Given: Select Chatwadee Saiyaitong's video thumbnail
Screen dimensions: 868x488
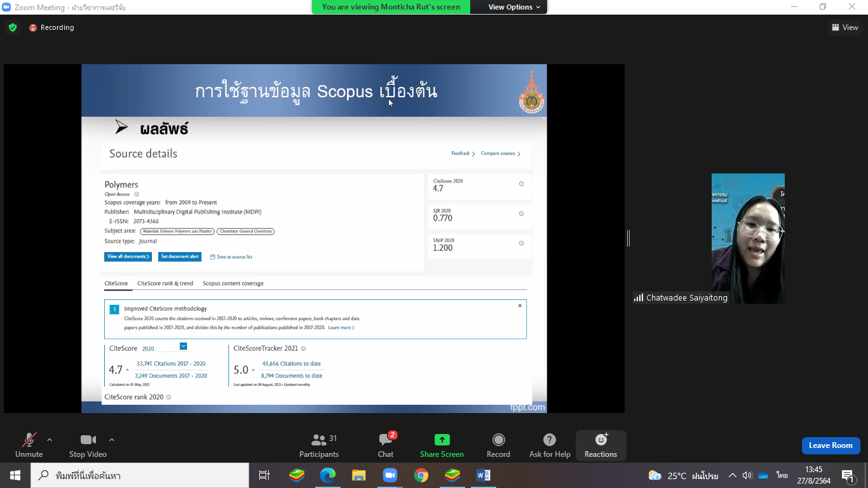Looking at the screenshot, I should (x=748, y=238).
